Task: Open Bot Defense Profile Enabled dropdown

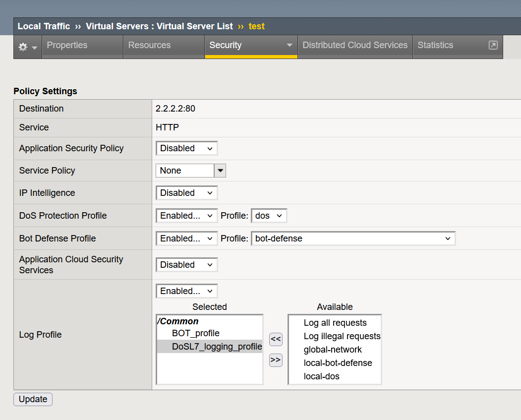Action: click(x=186, y=239)
